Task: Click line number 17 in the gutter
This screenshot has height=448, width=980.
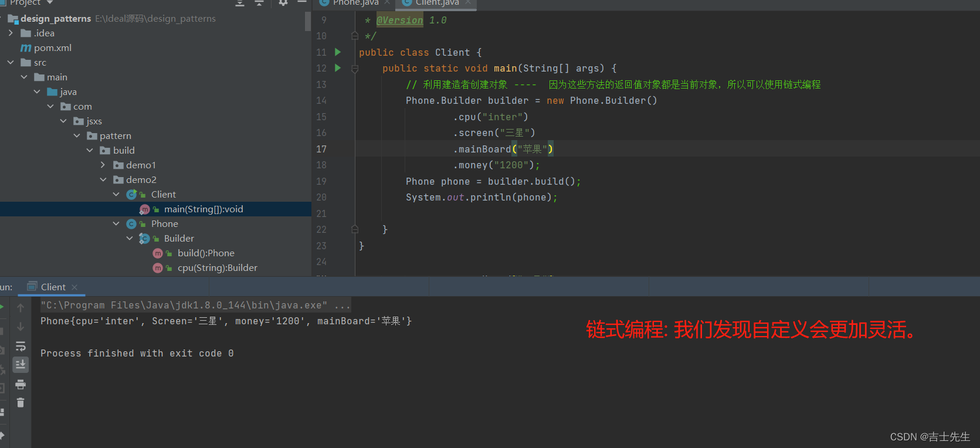Action: pyautogui.click(x=321, y=150)
